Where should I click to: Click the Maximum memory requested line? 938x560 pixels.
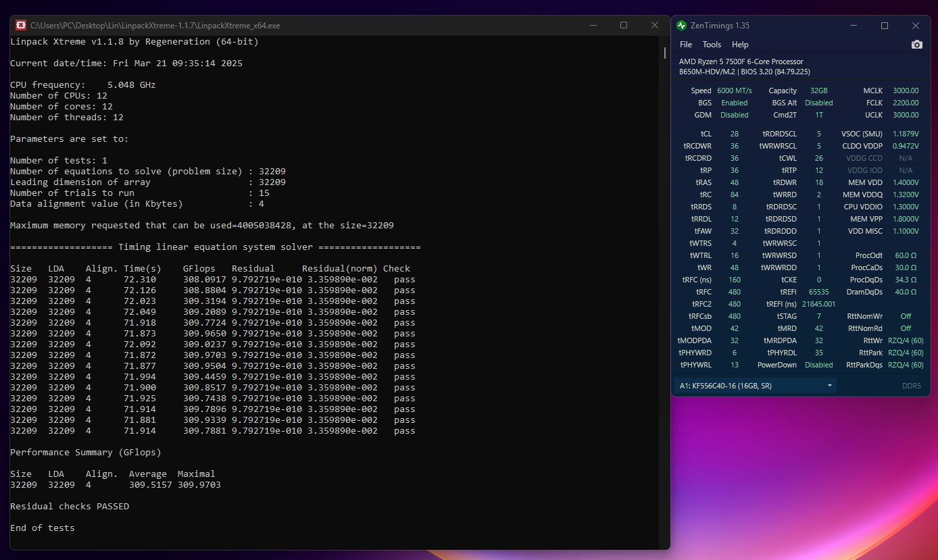point(202,226)
